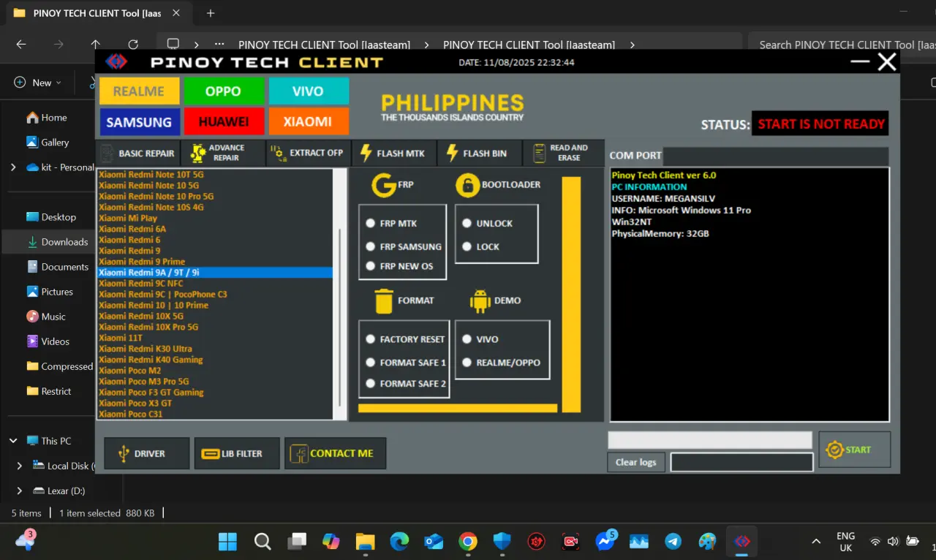
Task: Show hidden system tray icons
Action: click(x=816, y=542)
